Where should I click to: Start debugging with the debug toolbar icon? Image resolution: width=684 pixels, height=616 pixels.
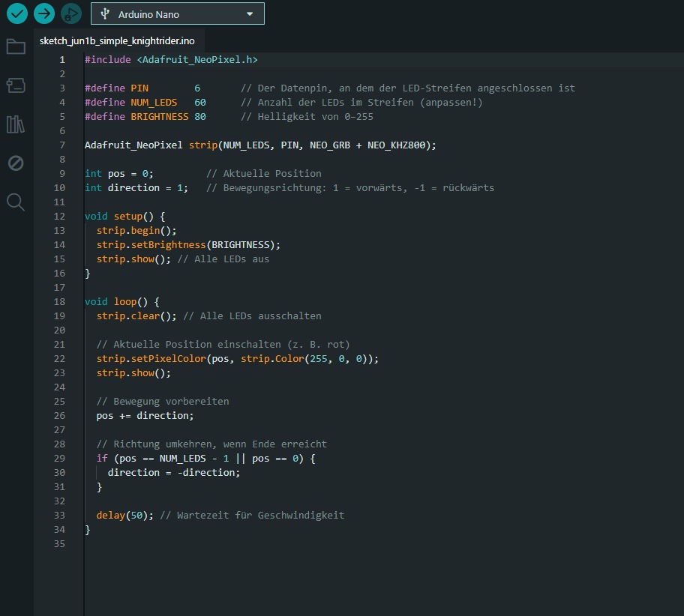point(71,13)
